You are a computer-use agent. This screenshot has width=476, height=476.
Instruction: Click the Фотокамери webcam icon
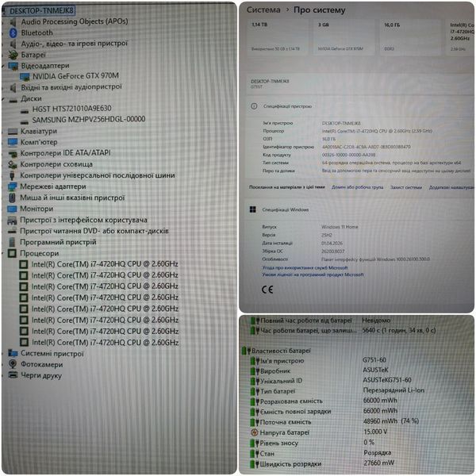click(13, 363)
